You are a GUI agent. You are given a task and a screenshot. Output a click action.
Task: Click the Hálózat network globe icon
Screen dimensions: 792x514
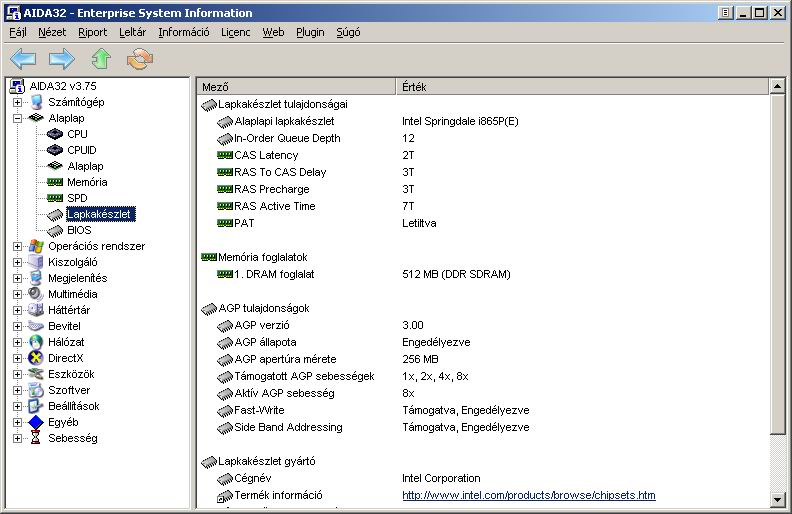tap(36, 342)
